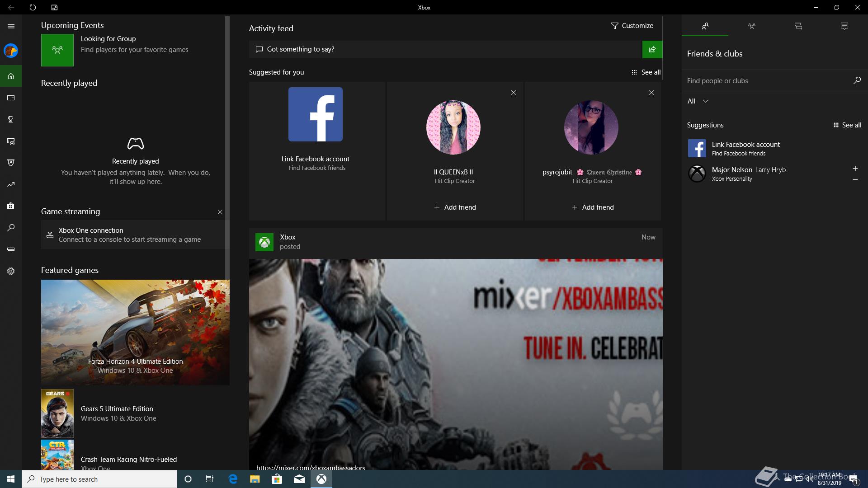Close the Game streaming section
Viewport: 868px width, 488px height.
(x=220, y=212)
